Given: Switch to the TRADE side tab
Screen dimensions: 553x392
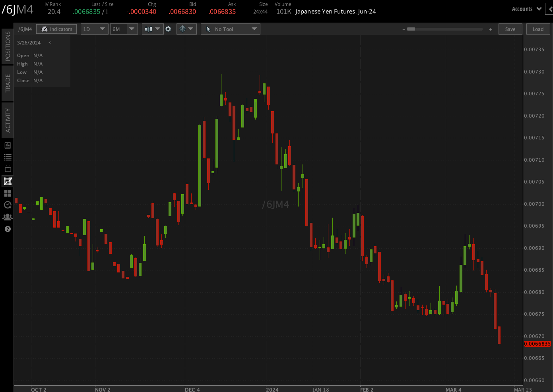Looking at the screenshot, I should [x=8, y=83].
